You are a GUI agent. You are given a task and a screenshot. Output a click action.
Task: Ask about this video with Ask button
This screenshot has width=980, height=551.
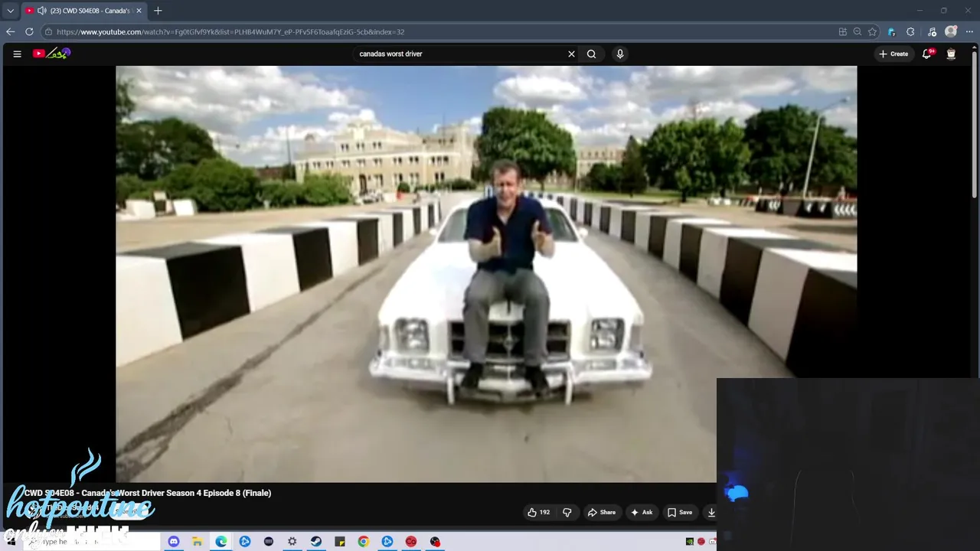(642, 512)
